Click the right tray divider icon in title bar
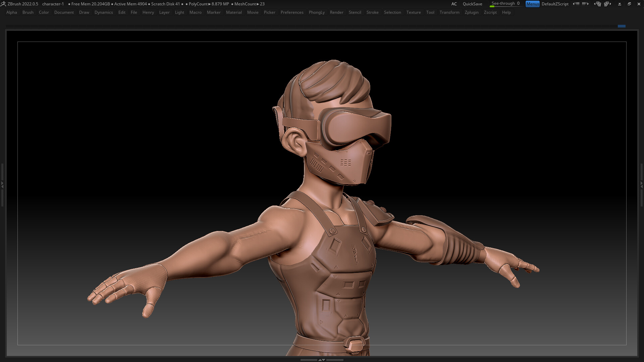This screenshot has height=362, width=644. [x=585, y=4]
